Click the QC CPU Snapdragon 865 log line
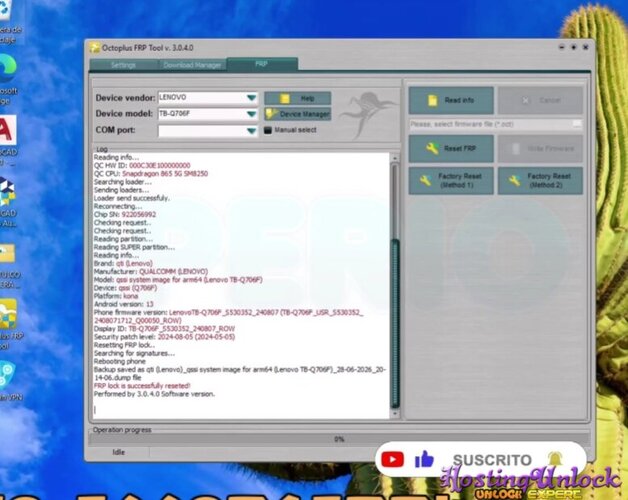Image resolution: width=628 pixels, height=500 pixels. pyautogui.click(x=151, y=173)
